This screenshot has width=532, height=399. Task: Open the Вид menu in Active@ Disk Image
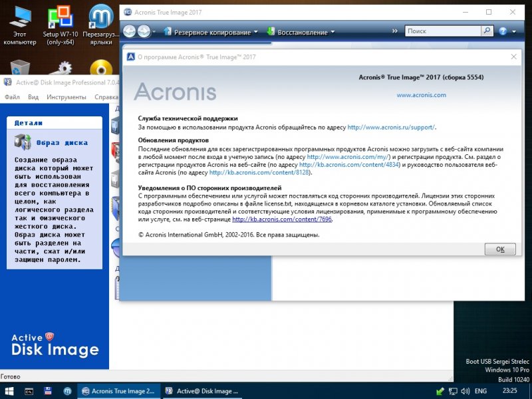point(33,97)
